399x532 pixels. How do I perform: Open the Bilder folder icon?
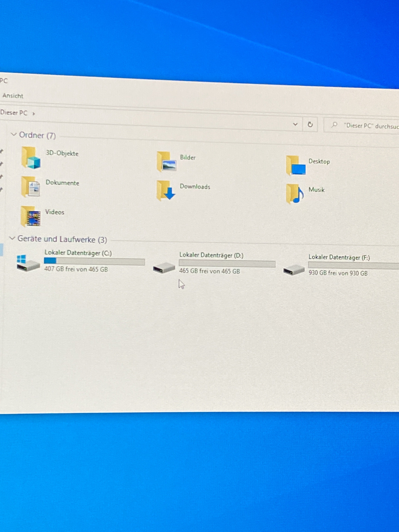166,162
